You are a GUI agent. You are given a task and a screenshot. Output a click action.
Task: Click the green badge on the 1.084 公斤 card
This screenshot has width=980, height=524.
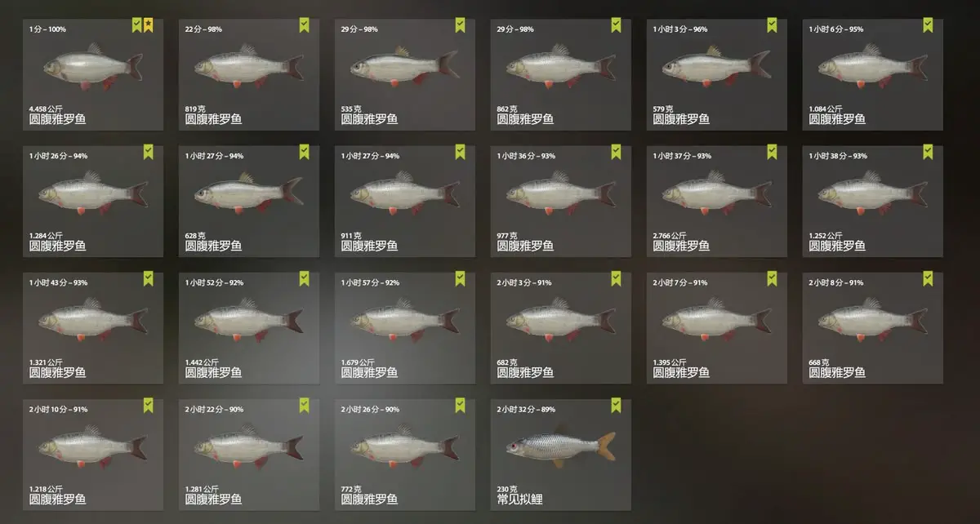click(928, 25)
